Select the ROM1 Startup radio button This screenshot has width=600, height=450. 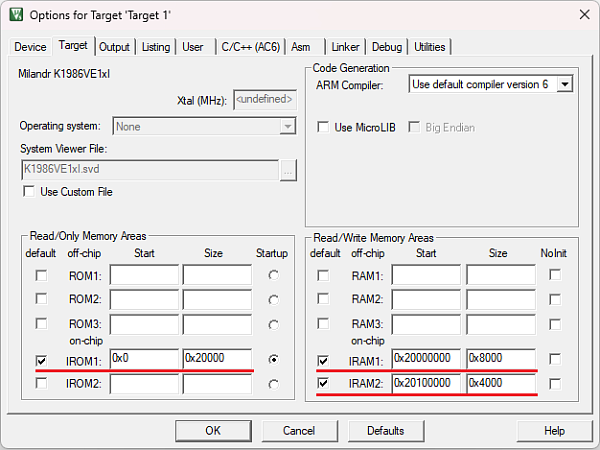(273, 275)
